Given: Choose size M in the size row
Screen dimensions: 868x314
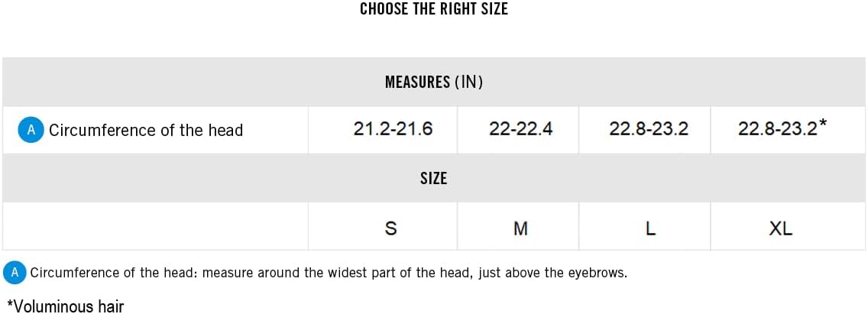Looking at the screenshot, I should (520, 228).
